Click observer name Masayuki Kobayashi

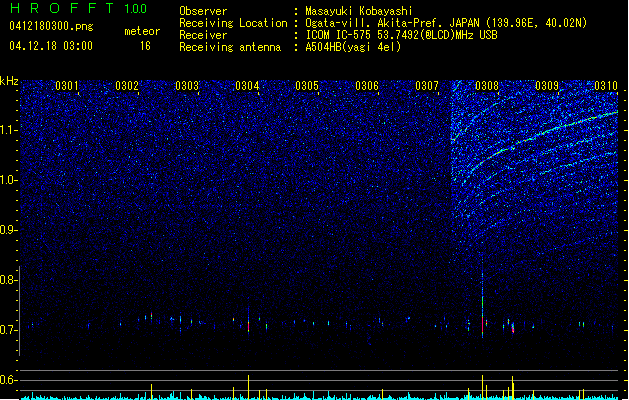click(359, 11)
